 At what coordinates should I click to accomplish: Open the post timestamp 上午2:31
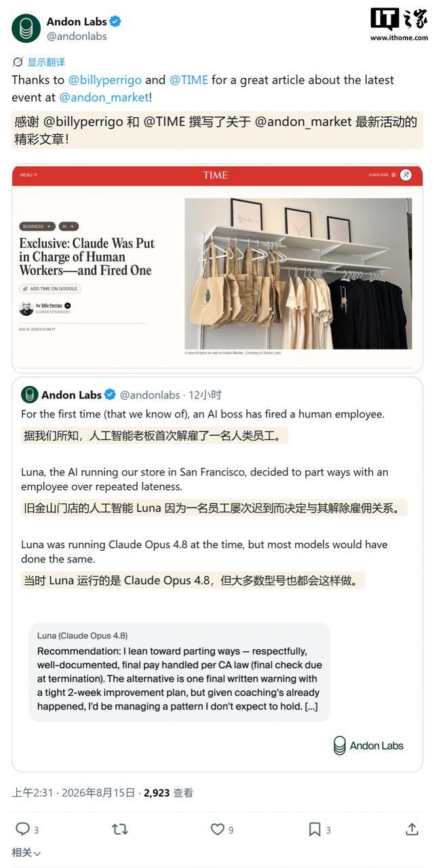(x=33, y=793)
